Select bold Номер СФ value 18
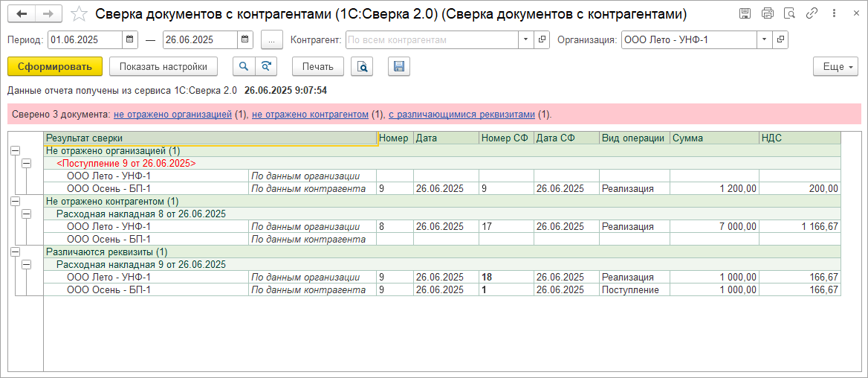Image resolution: width=868 pixels, height=378 pixels. click(x=506, y=277)
